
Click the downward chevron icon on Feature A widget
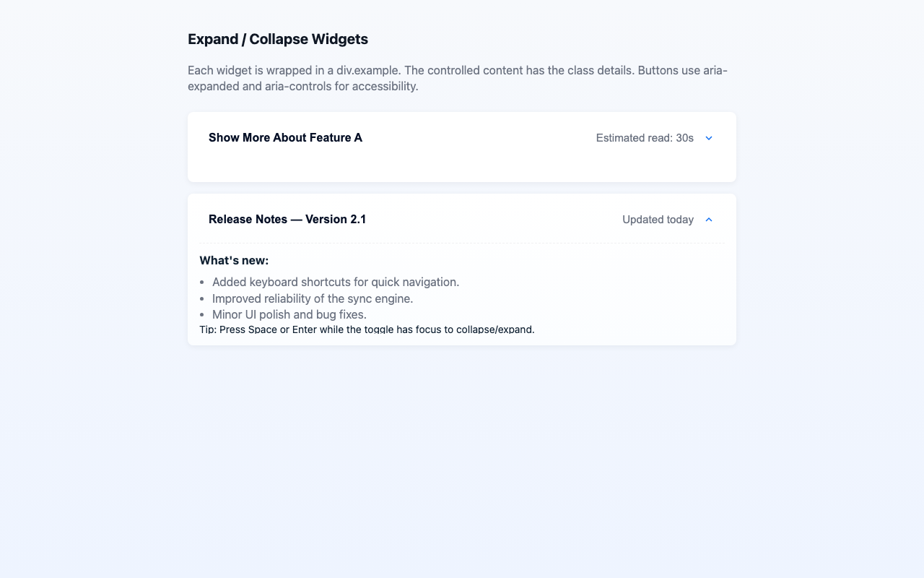[x=708, y=137]
